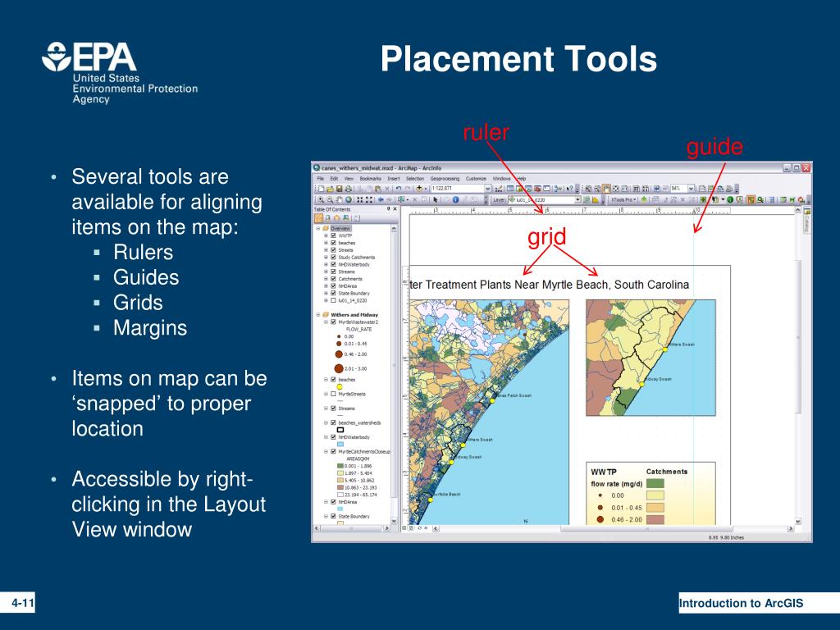Pin the Table Of Contents panel
The height and width of the screenshot is (630, 840).
pyautogui.click(x=388, y=209)
